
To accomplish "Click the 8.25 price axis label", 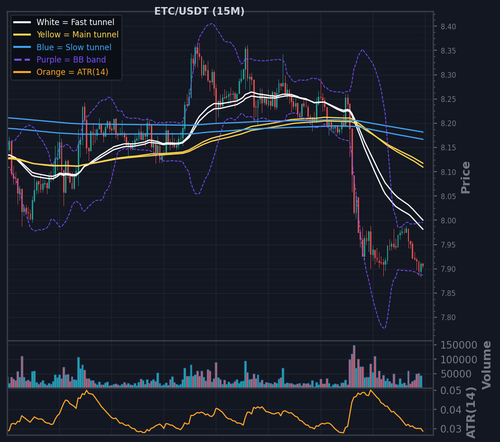I will [x=448, y=99].
